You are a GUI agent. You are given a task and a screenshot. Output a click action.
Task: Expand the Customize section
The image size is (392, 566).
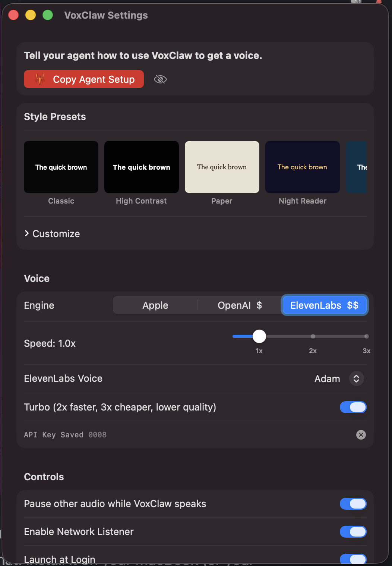(x=52, y=233)
